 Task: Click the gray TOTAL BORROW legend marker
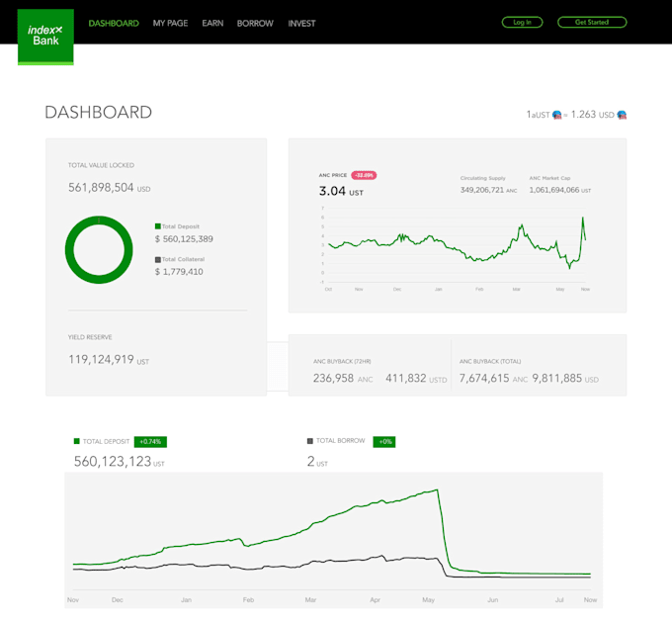pyautogui.click(x=310, y=441)
